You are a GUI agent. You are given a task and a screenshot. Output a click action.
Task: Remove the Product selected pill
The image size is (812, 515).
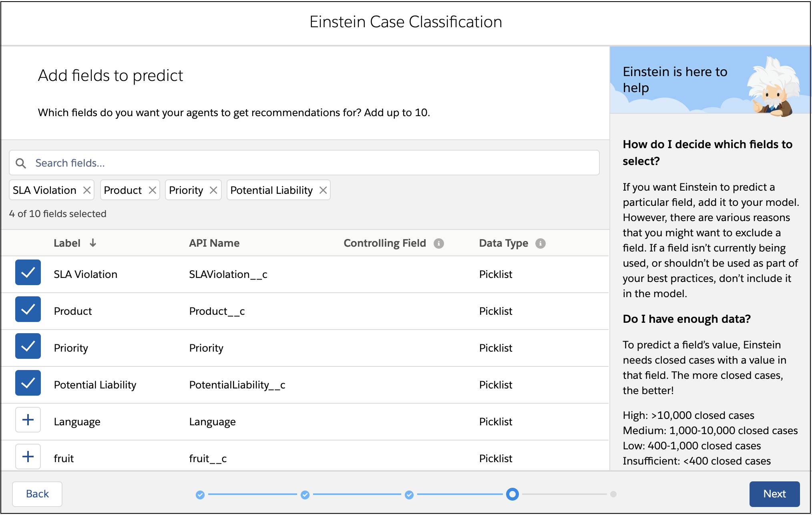[152, 190]
